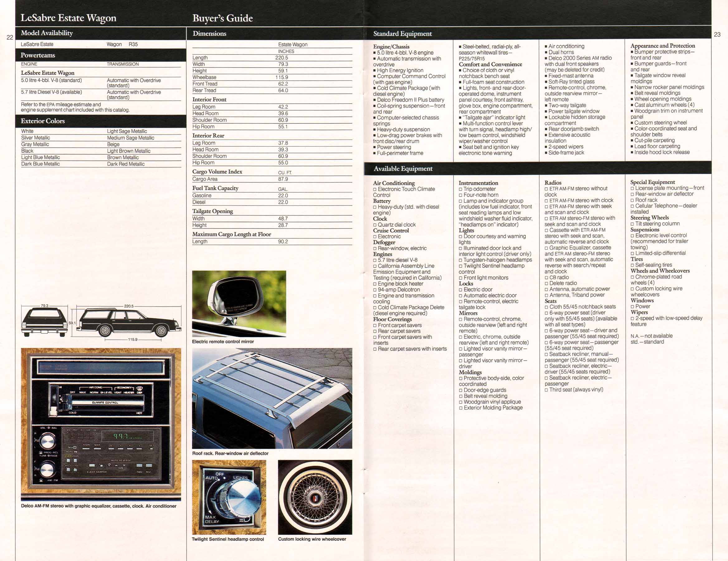The height and width of the screenshot is (561, 728).
Task: Click the 'Rear-window air deflector' option
Action: pyautogui.click(x=662, y=194)
